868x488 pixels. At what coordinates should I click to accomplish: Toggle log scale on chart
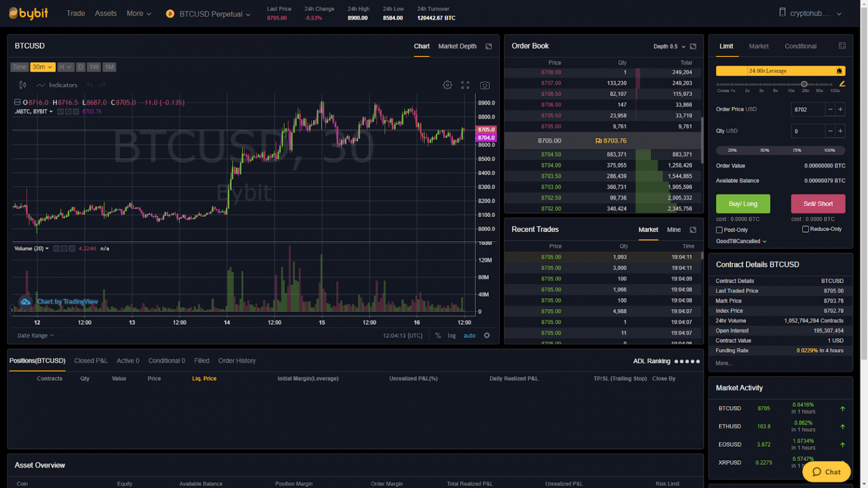452,335
